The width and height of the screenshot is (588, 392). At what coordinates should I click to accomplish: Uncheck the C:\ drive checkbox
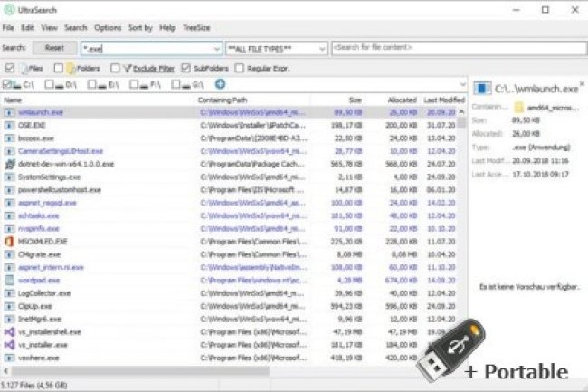tap(6, 84)
